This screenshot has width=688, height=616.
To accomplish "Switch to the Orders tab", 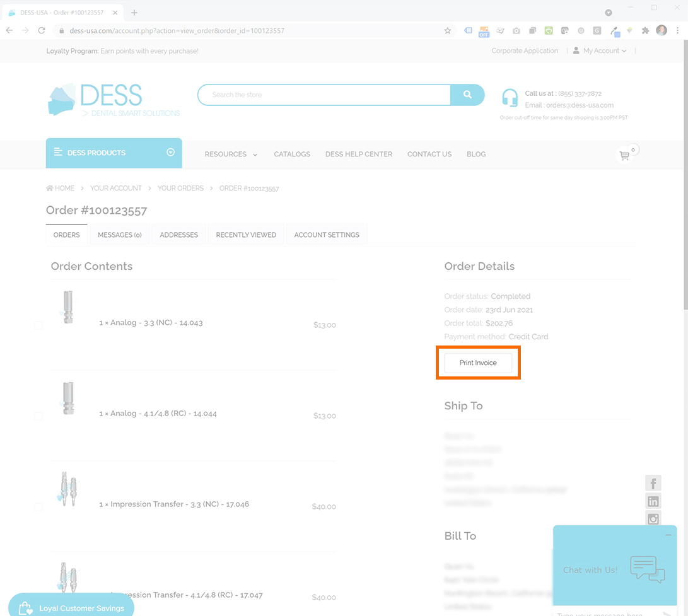I will tap(67, 235).
